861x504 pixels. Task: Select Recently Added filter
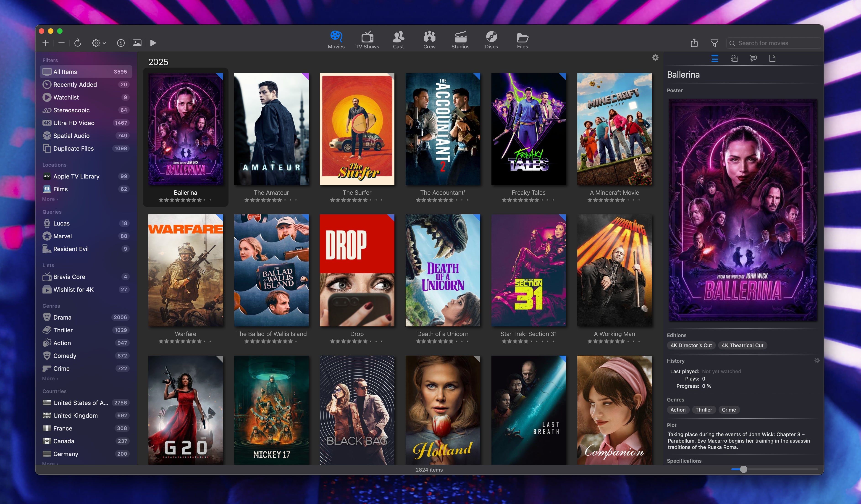pos(86,84)
